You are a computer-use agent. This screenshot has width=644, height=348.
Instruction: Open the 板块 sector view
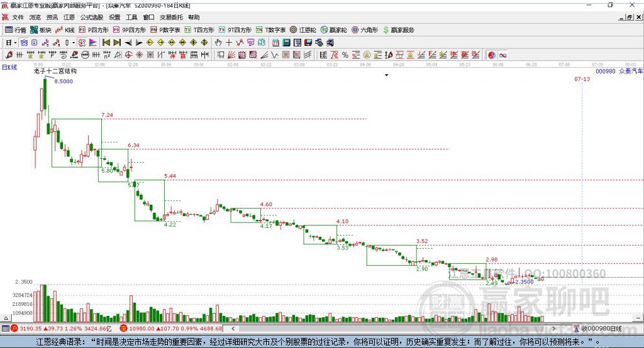tap(41, 30)
